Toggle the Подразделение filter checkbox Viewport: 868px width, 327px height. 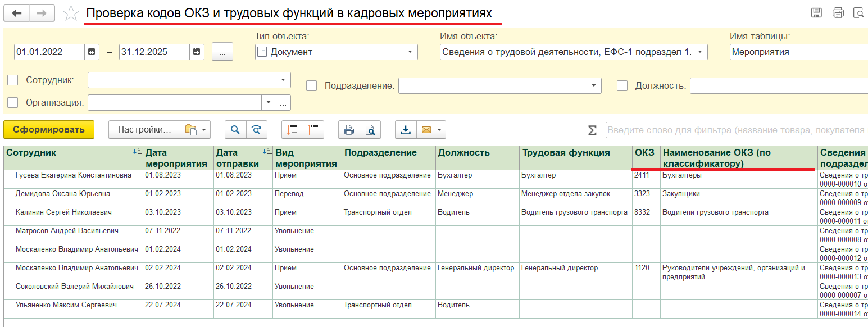click(311, 86)
